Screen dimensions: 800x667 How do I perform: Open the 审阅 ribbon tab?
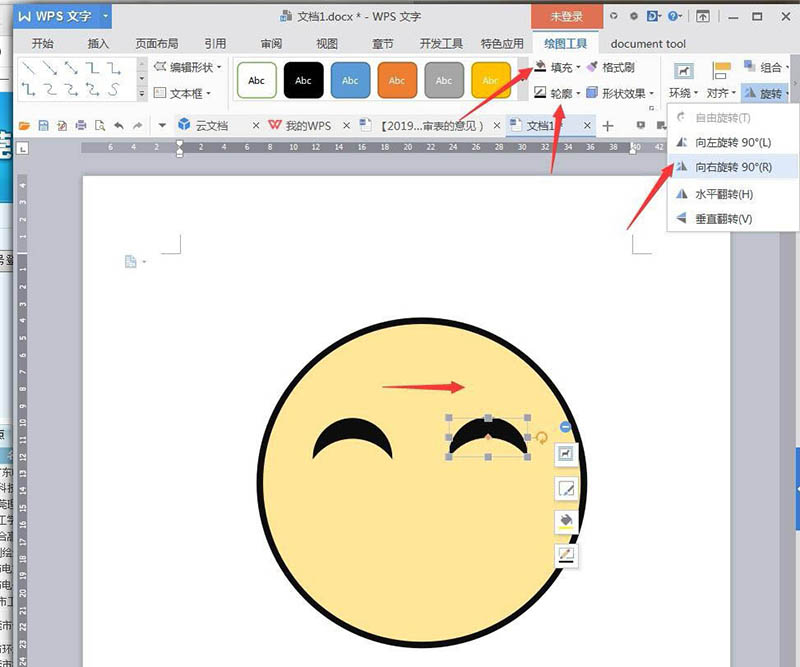[271, 44]
